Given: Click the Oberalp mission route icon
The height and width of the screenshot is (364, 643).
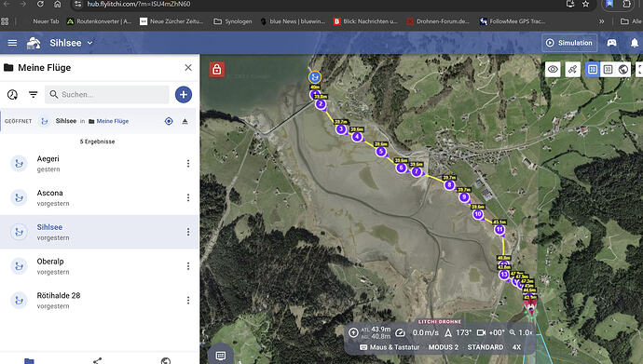Looking at the screenshot, I should coord(19,266).
